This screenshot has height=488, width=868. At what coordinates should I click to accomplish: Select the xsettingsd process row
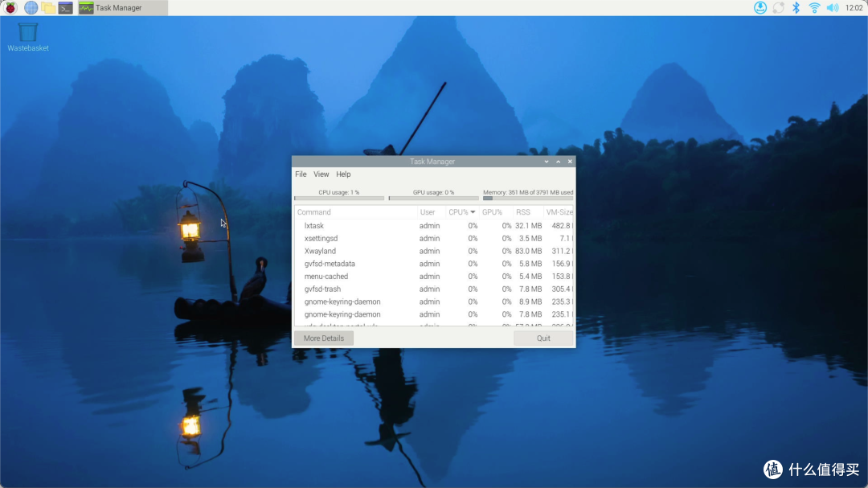click(434, 238)
